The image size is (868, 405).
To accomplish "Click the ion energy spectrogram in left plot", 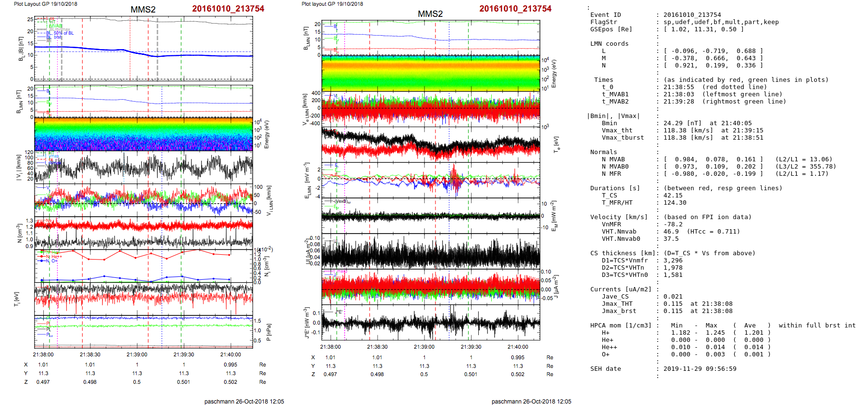I will point(143,134).
